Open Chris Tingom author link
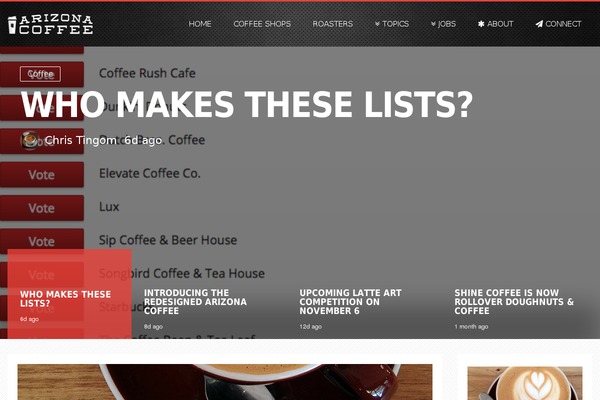The image size is (600, 400). click(x=80, y=140)
